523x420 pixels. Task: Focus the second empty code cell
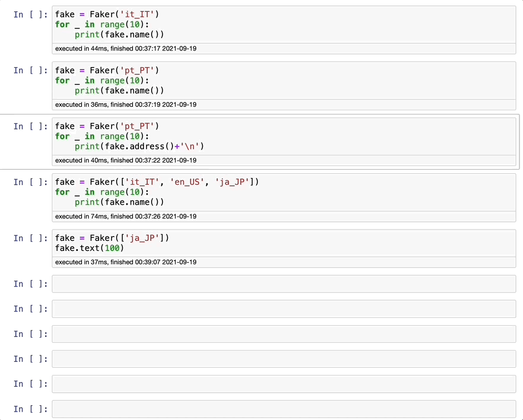(x=283, y=308)
